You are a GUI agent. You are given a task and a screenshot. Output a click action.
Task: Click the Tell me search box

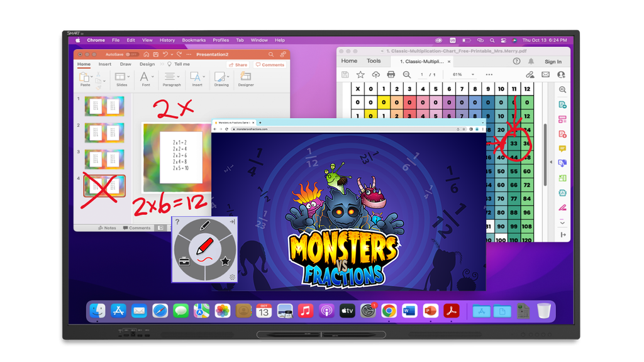pyautogui.click(x=179, y=64)
